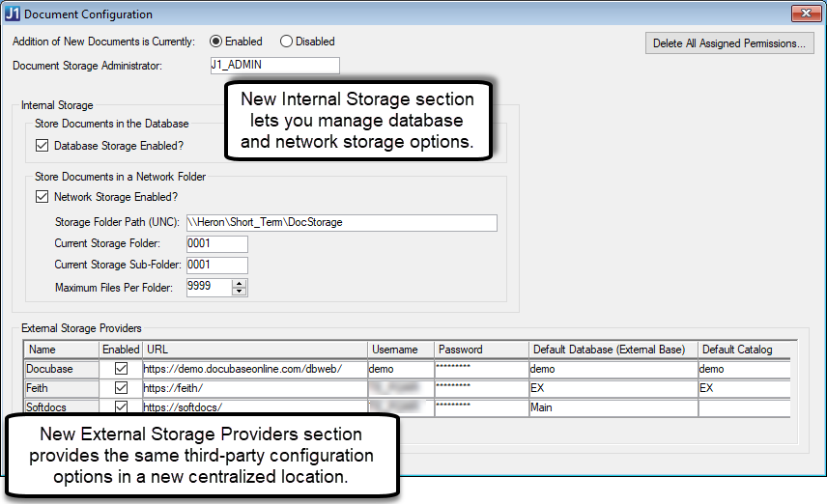This screenshot has width=827, height=504.
Task: Click the Softdocs password cell
Action: click(x=481, y=407)
